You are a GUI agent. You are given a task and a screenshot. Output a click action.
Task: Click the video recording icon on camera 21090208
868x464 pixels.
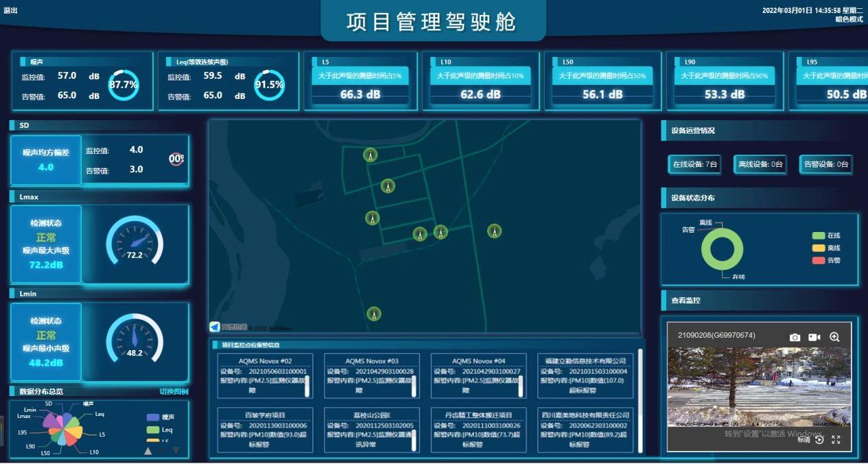click(813, 336)
